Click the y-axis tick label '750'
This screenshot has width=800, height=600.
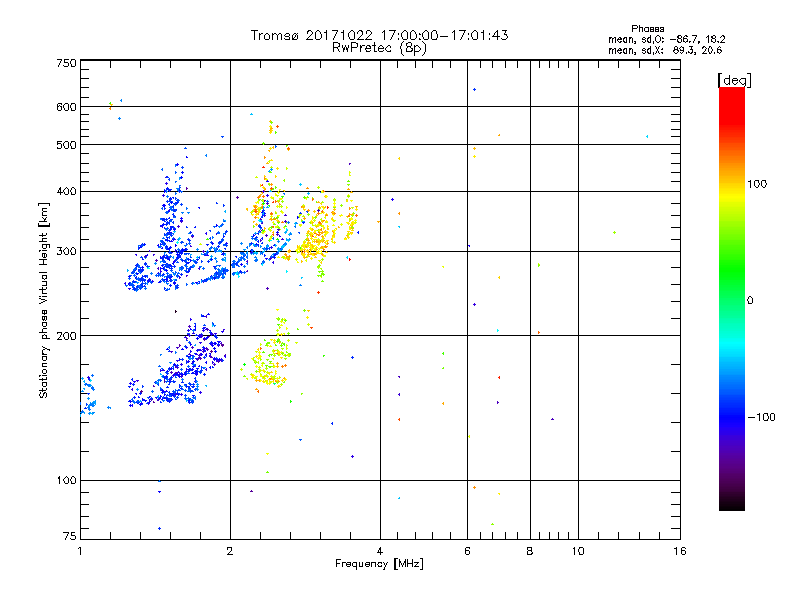[x=66, y=63]
